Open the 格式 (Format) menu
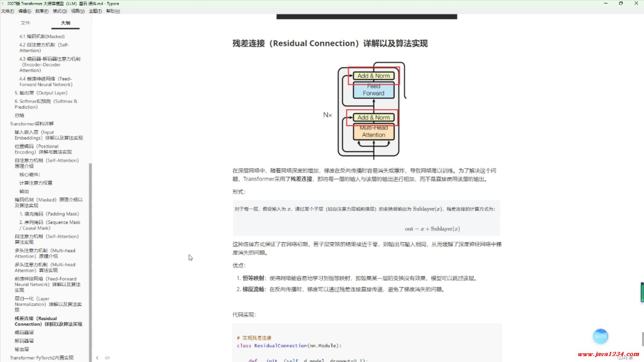Image resolution: width=644 pixels, height=362 pixels. [60, 11]
